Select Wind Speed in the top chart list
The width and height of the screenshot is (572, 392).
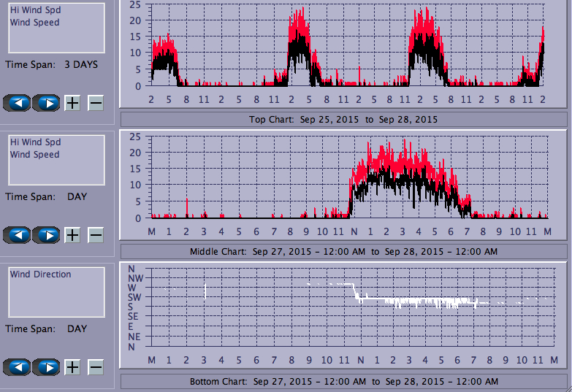click(x=34, y=23)
